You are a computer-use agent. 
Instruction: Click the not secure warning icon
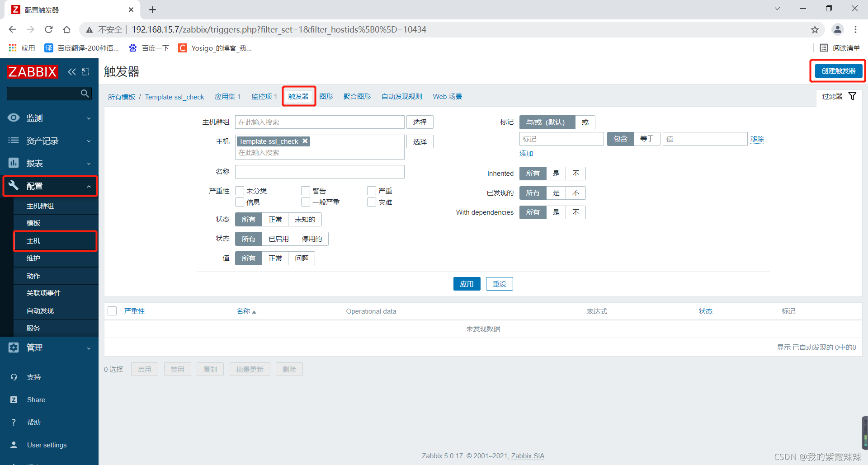click(90, 29)
